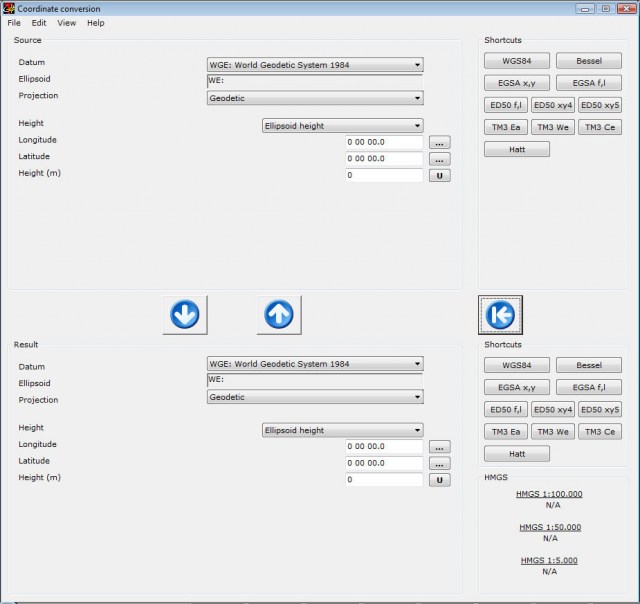Open the Source Datum dropdown

(315, 66)
